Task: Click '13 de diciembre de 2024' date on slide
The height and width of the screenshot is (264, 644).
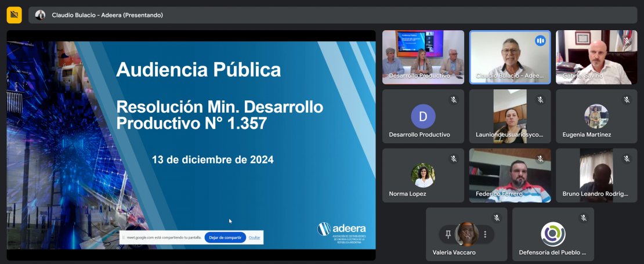Action: 213,160
